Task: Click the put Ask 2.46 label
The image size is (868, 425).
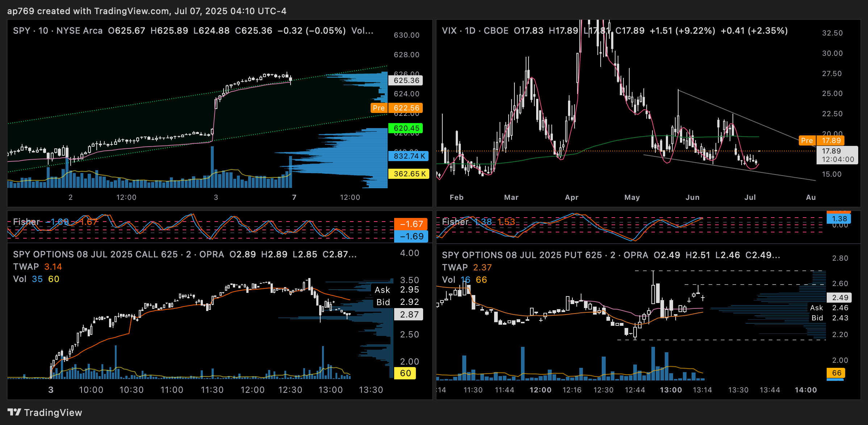Action: tap(829, 308)
